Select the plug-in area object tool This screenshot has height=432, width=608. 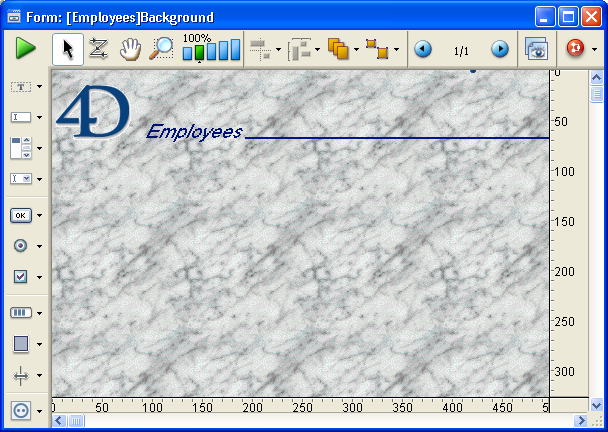coord(21,410)
